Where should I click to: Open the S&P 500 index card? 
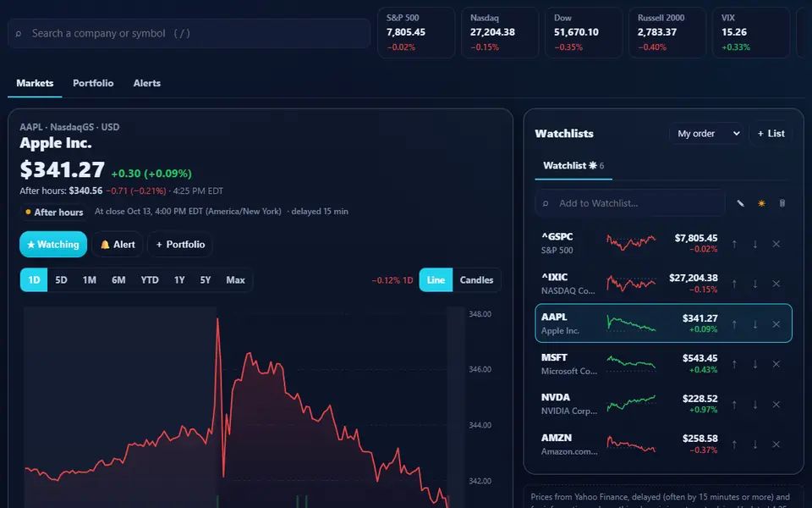pos(416,33)
